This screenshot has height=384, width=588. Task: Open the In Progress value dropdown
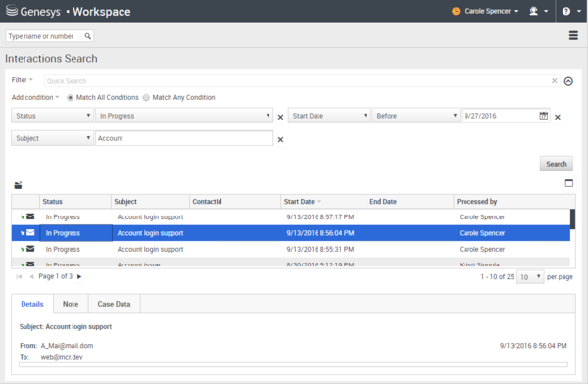184,116
